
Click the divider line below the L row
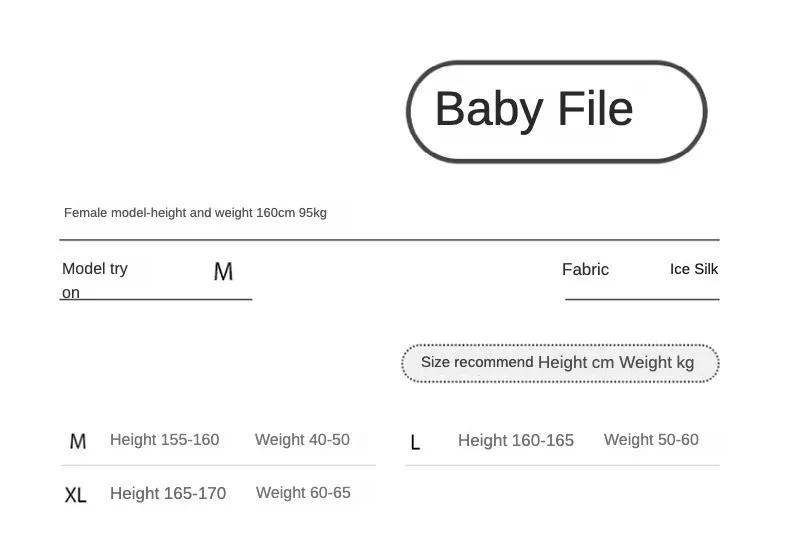tap(562, 465)
